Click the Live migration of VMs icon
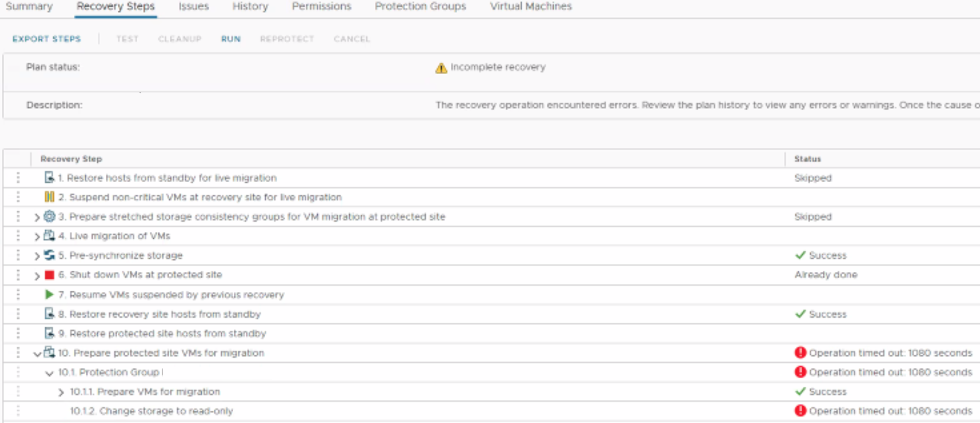The height and width of the screenshot is (423, 980). 49,236
